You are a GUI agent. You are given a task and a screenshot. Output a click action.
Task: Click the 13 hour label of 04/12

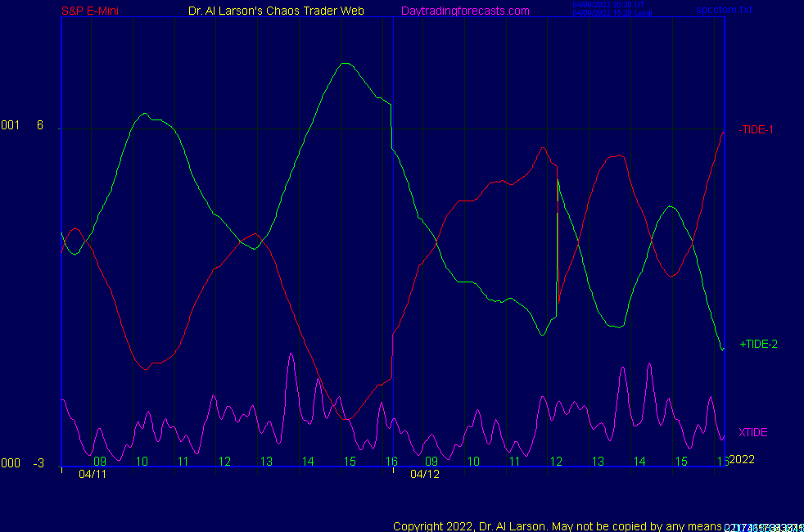pos(598,462)
